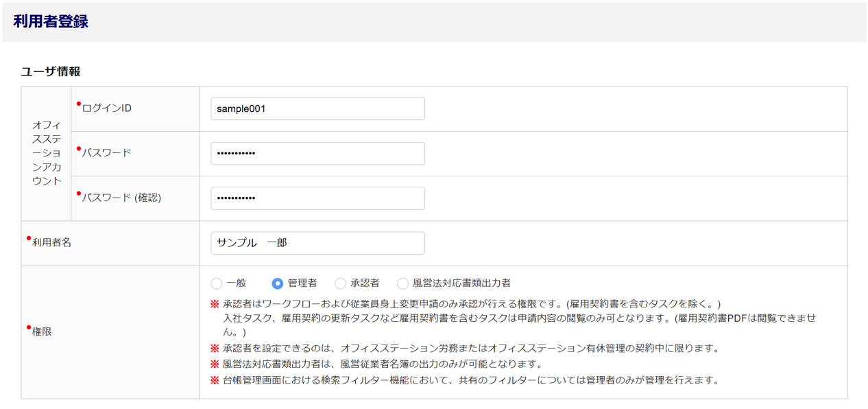Select the 利用者名 text box
868x409 pixels.
pyautogui.click(x=317, y=243)
